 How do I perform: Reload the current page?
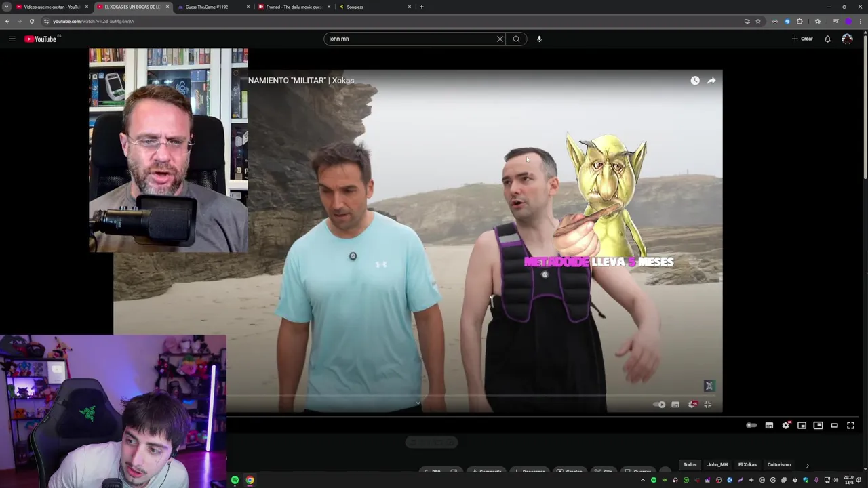(x=31, y=21)
